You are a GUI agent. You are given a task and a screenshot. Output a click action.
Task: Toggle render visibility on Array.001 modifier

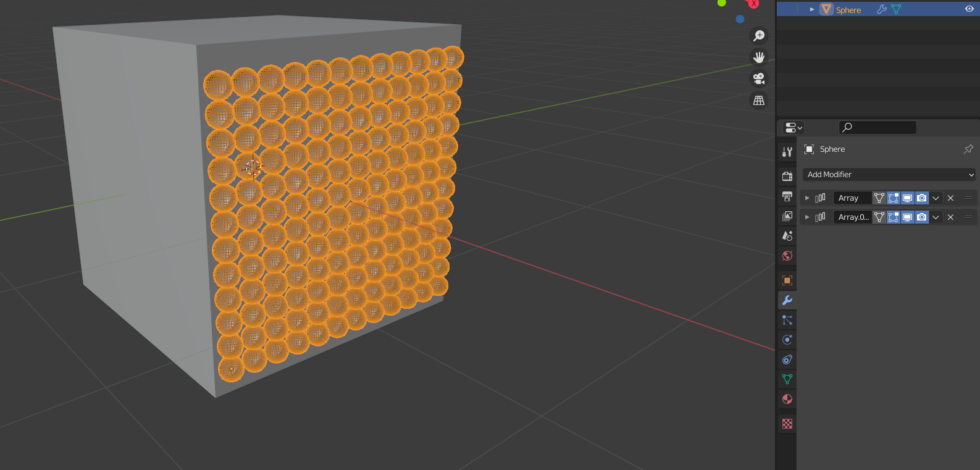tap(921, 217)
